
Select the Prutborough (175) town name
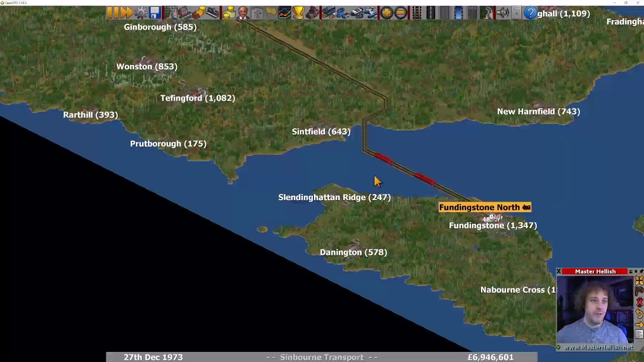click(x=168, y=143)
